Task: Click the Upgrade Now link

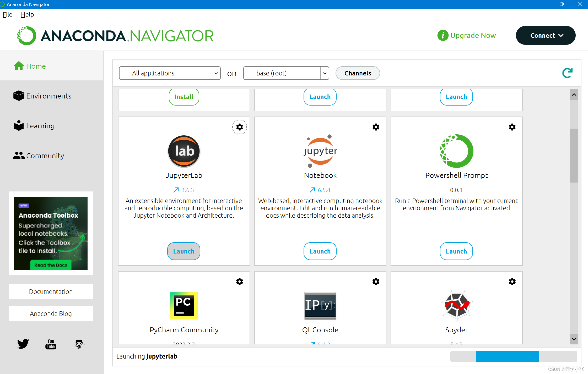Action: tap(473, 35)
